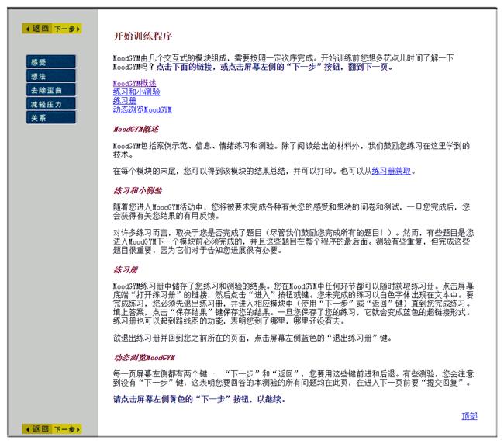Screen dimensions: 504x444
Task: Follow the 练习和小测验 anchor link
Action: click(136, 92)
